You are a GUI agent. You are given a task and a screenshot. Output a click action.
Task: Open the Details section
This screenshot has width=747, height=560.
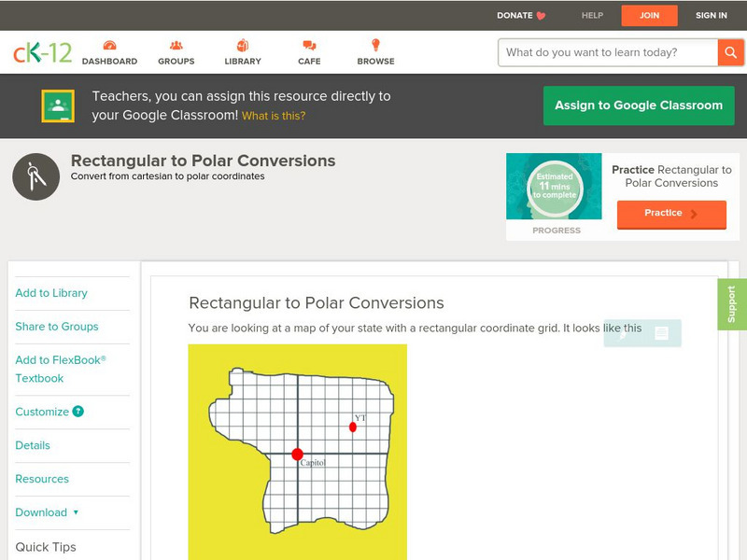32,445
